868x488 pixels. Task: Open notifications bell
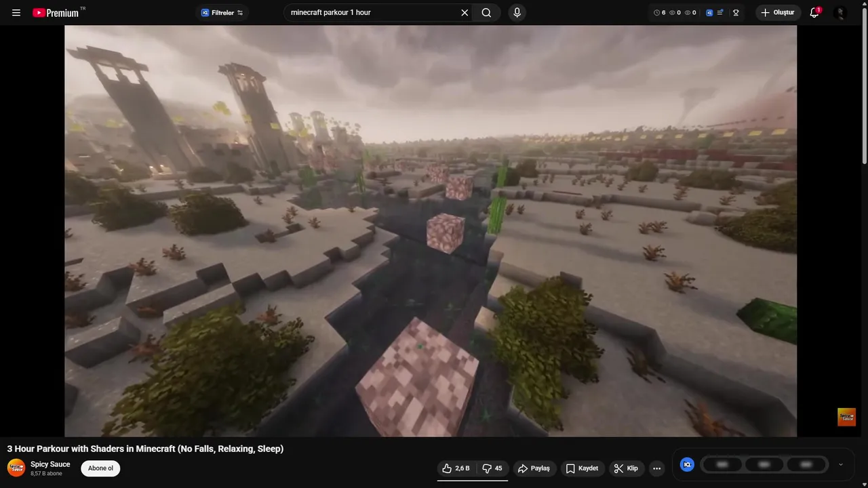814,13
